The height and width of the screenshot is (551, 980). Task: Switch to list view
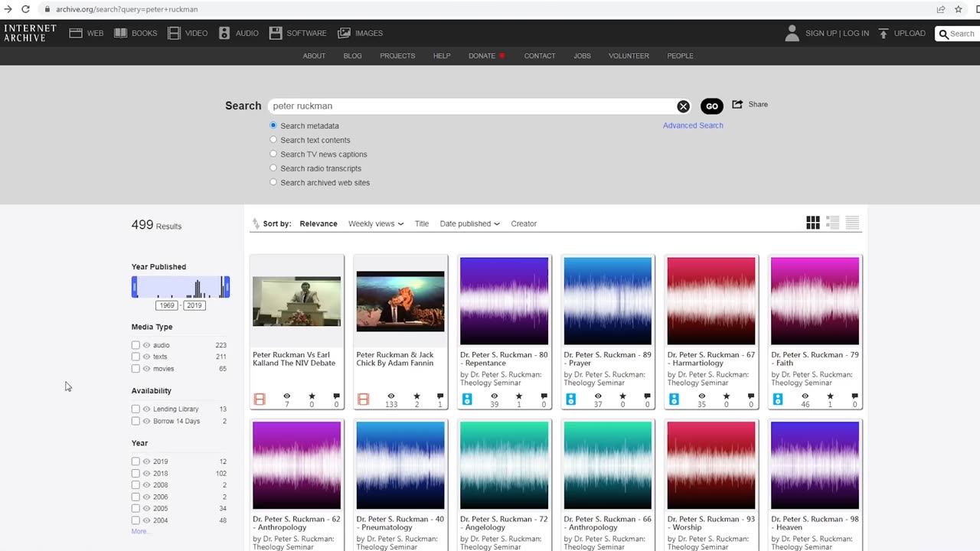(x=833, y=223)
